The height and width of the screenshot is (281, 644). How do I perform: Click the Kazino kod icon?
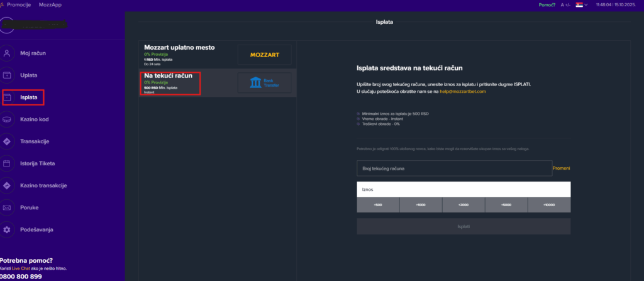(7, 119)
